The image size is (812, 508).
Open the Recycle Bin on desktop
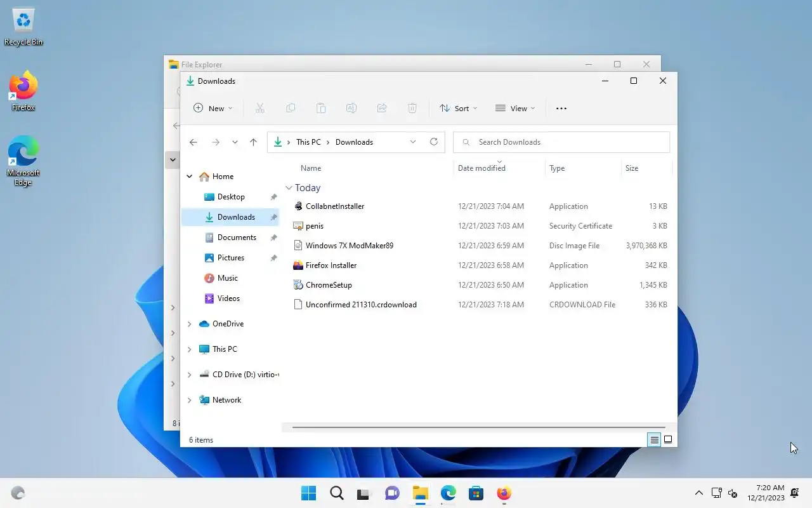23,27
